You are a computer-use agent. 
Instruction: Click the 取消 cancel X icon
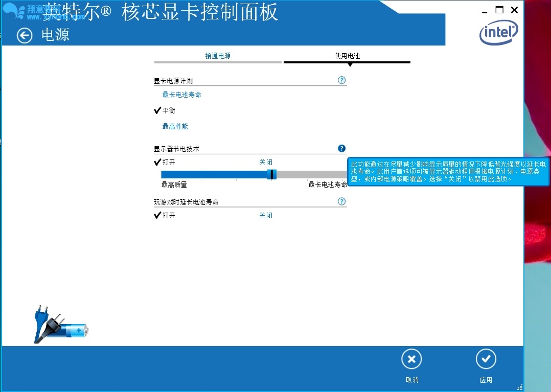[411, 359]
